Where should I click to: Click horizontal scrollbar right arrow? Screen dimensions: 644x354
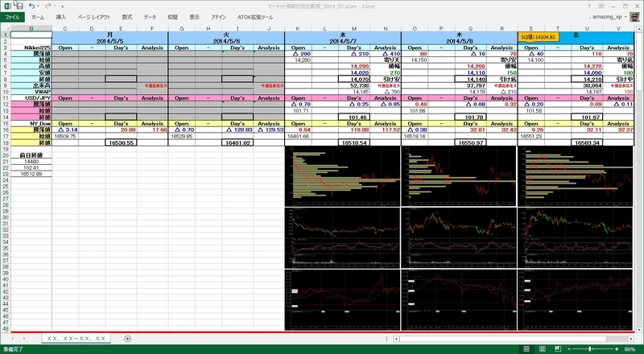click(x=631, y=339)
